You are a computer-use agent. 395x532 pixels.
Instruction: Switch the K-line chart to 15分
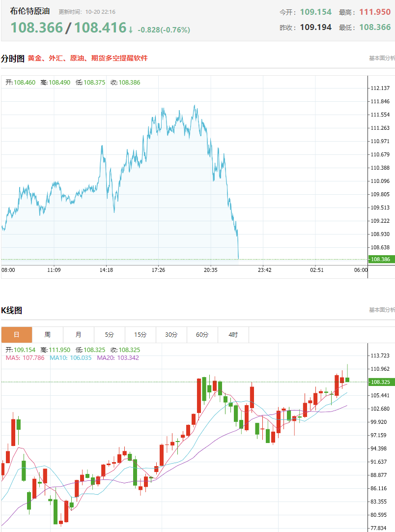(141, 335)
